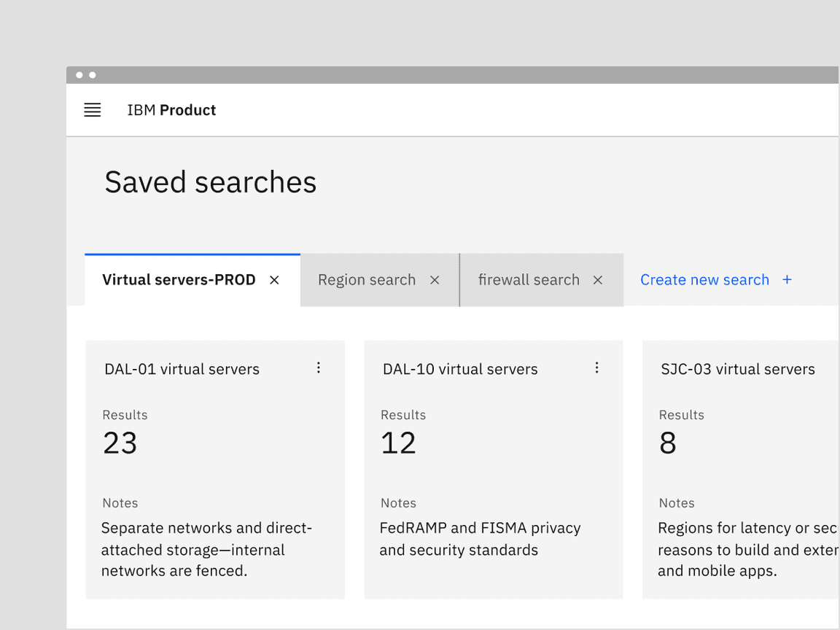Select the Virtual servers-PROD tab label

(179, 280)
